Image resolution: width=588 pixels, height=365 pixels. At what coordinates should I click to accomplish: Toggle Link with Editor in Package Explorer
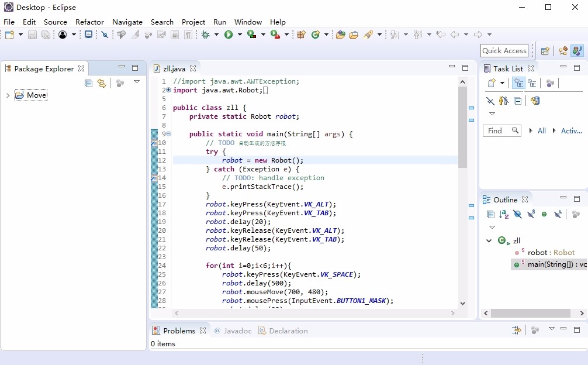(x=102, y=83)
